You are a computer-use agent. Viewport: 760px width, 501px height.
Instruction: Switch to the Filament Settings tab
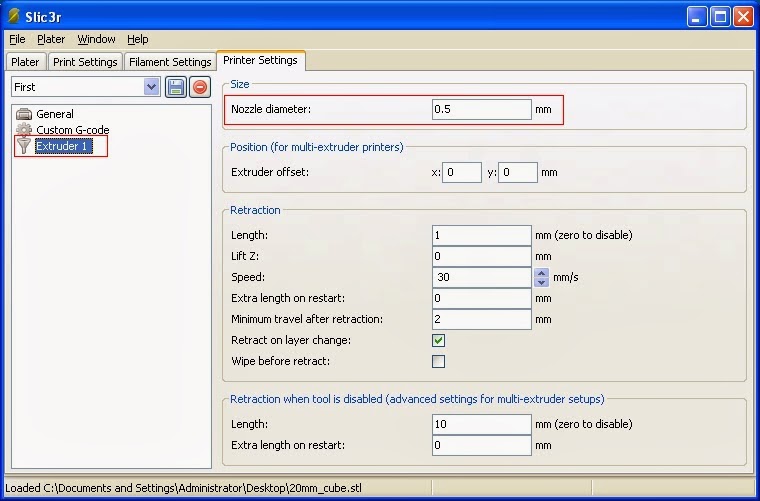pyautogui.click(x=170, y=62)
